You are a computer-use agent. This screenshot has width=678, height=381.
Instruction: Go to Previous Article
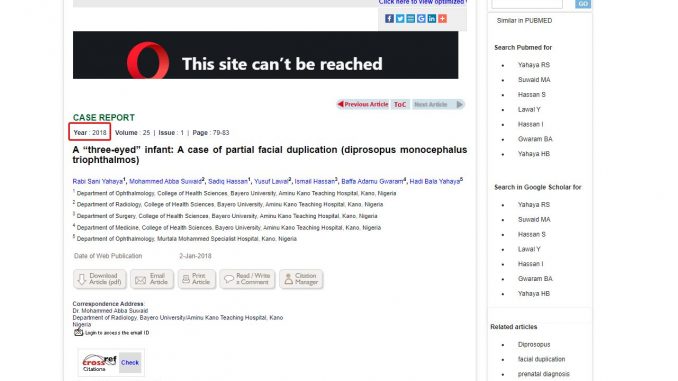coord(363,104)
